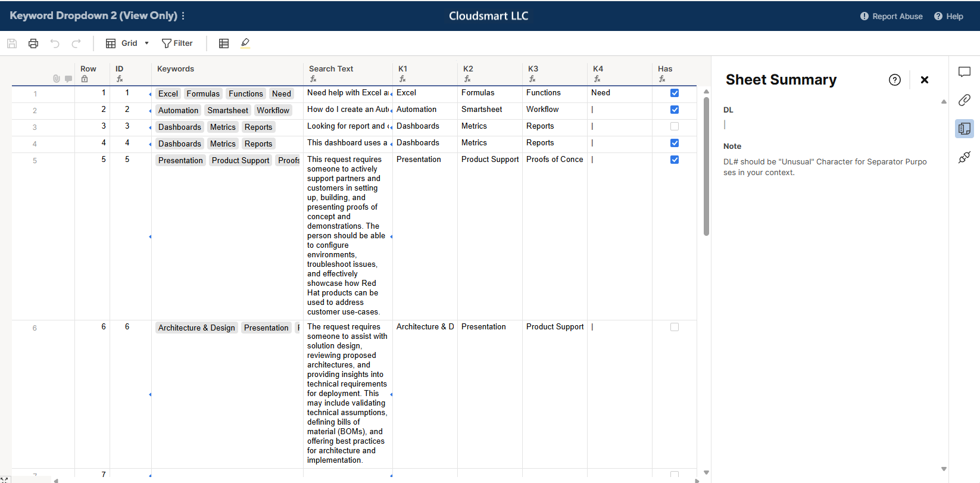Click the Functions keyword tag in Keywords
This screenshot has height=483, width=980.
click(x=246, y=94)
